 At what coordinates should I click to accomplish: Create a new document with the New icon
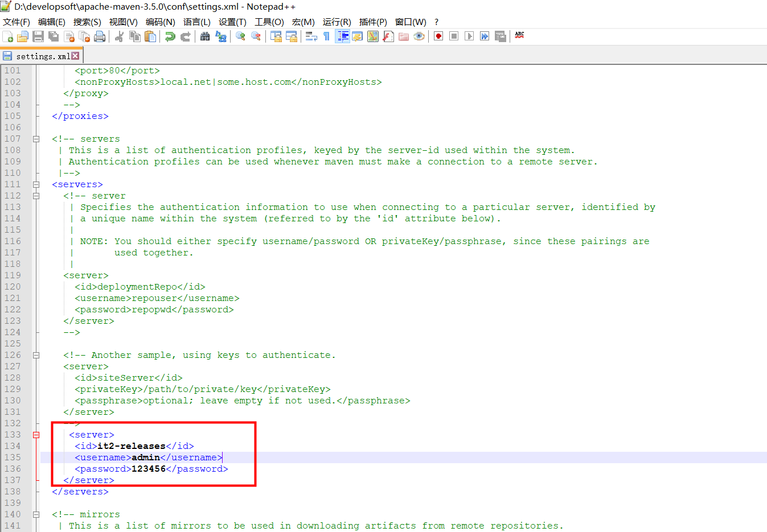pos(8,36)
